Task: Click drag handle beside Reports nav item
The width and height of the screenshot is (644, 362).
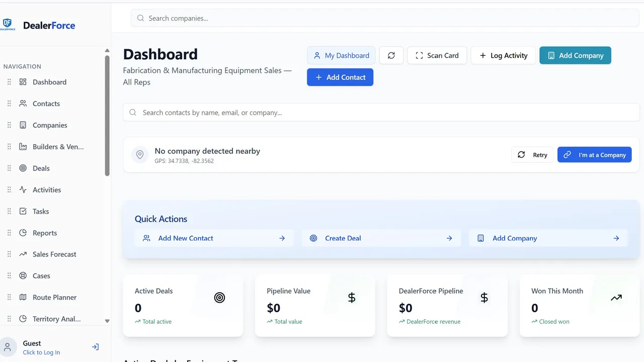Action: pyautogui.click(x=9, y=233)
